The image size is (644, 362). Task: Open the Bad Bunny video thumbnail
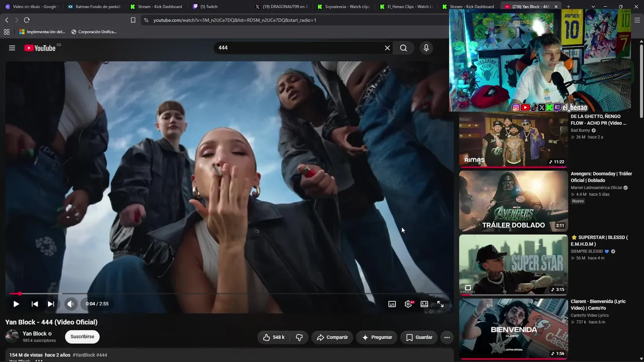(x=513, y=139)
